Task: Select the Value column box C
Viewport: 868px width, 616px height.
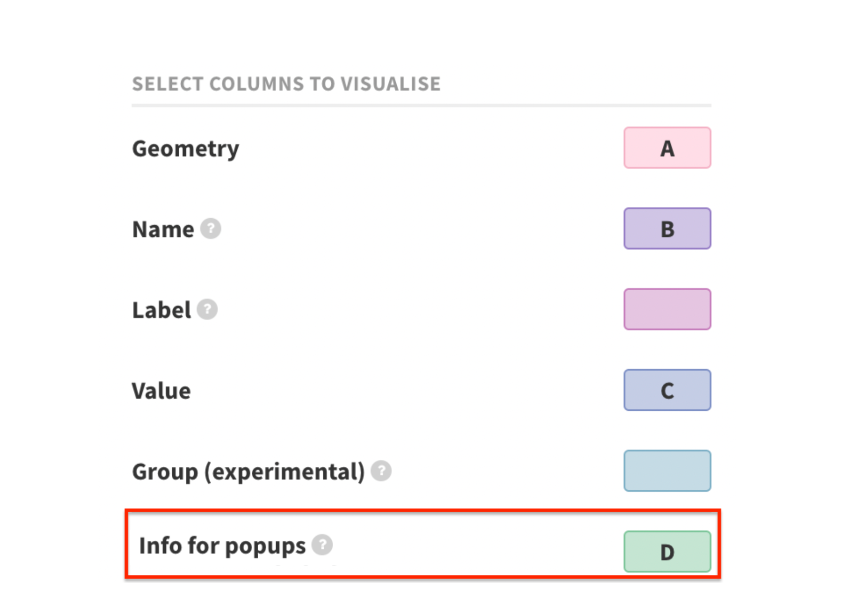Action: 667,390
